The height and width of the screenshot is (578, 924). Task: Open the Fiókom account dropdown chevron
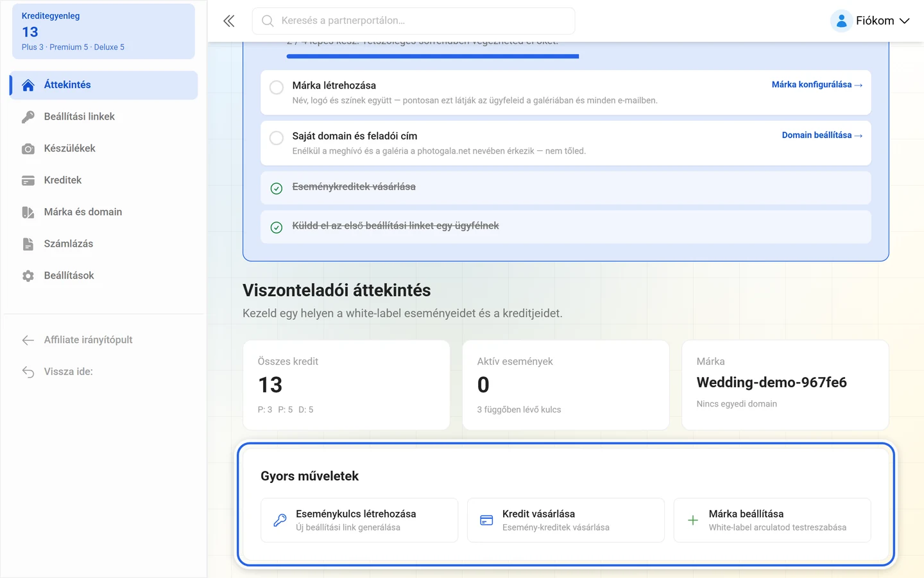coord(904,21)
